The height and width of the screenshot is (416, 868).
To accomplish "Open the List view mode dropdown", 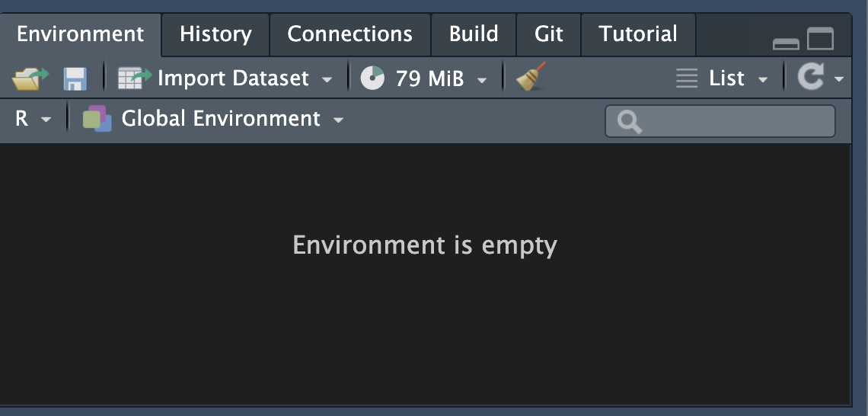I will (763, 80).
